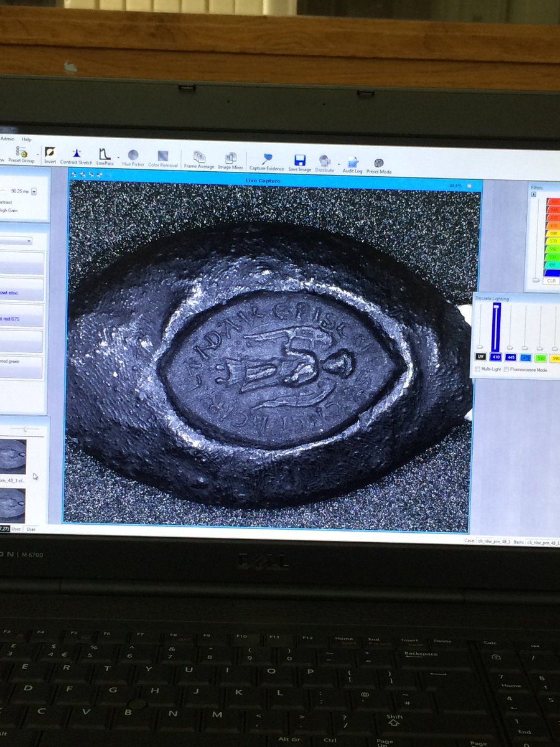Activate Frame Average tool
Screen dimensions: 560x747
[x=199, y=160]
